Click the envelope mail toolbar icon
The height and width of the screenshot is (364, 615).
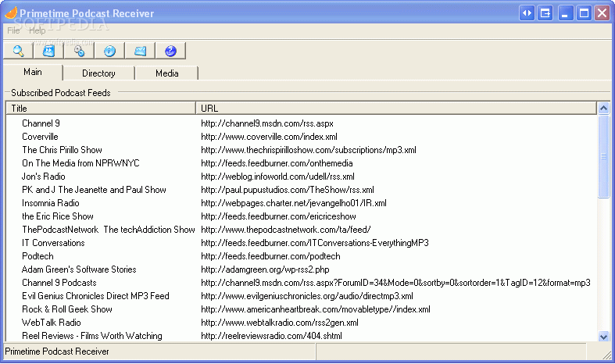click(140, 51)
